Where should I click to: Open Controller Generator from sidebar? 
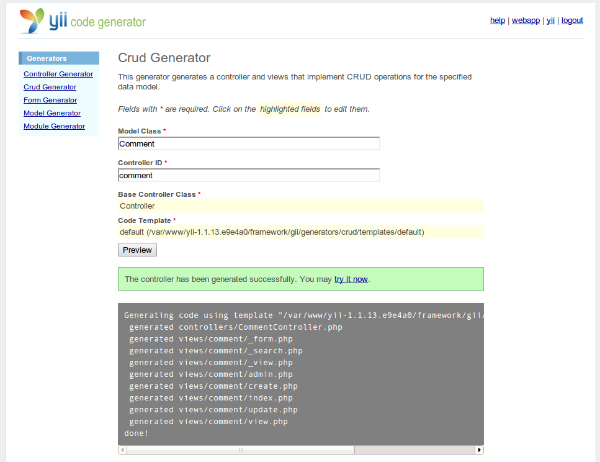tap(58, 74)
